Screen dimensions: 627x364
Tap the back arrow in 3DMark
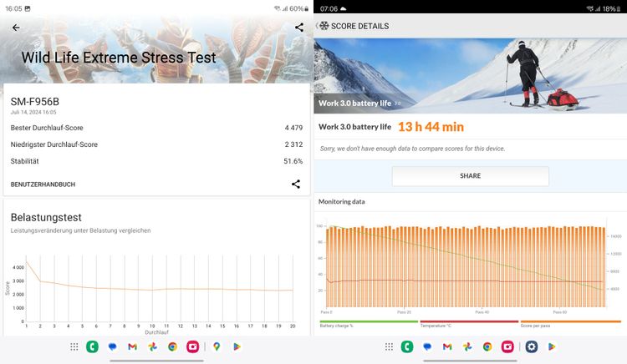(x=16, y=28)
